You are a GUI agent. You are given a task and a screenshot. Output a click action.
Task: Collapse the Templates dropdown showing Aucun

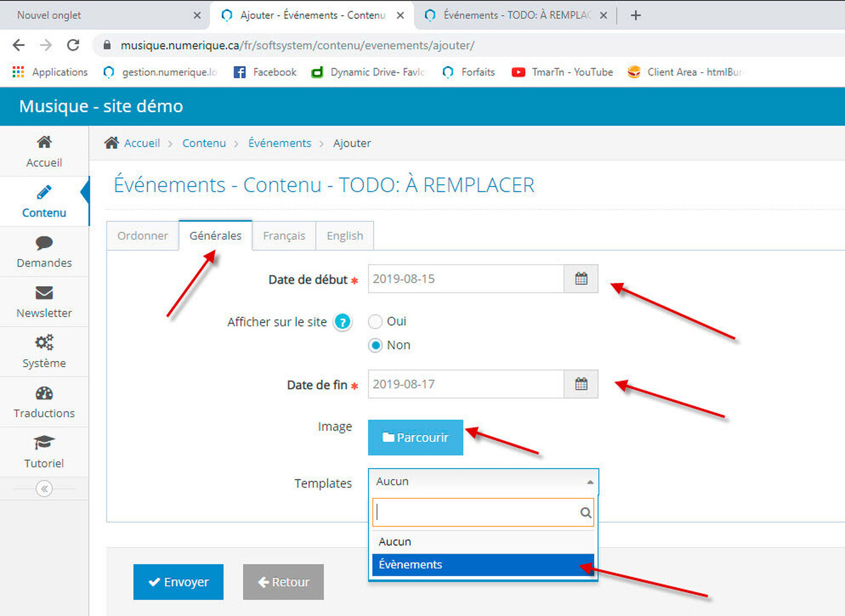pos(483,482)
